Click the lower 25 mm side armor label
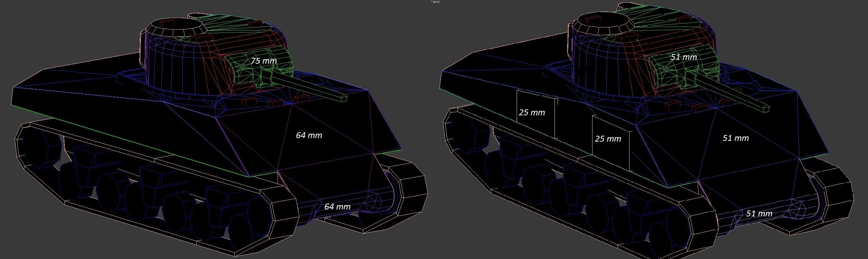Viewport: 868px width, 259px height. [x=608, y=139]
